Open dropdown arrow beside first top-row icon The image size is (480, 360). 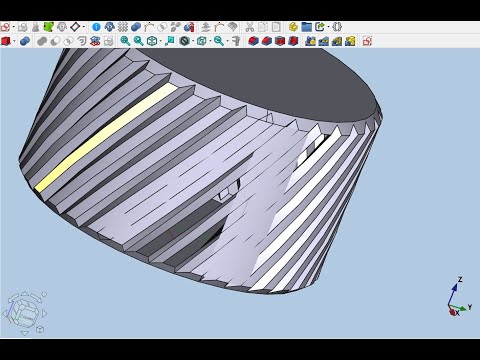14,27
